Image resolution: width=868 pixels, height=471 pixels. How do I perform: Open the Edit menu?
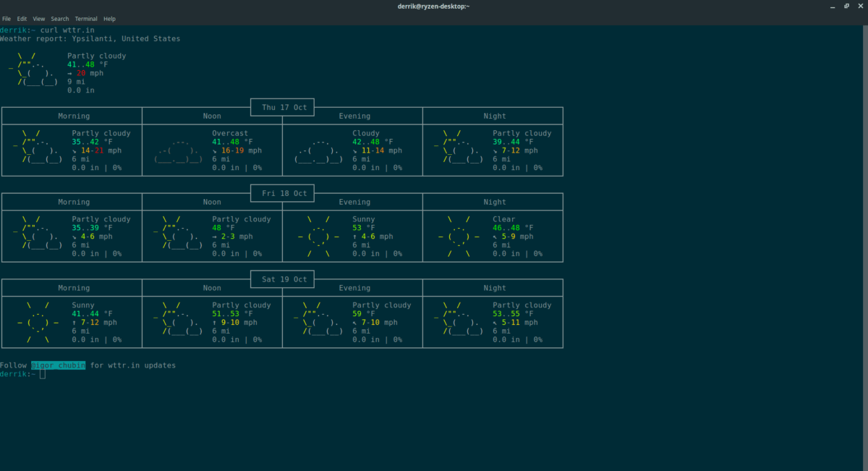click(22, 18)
